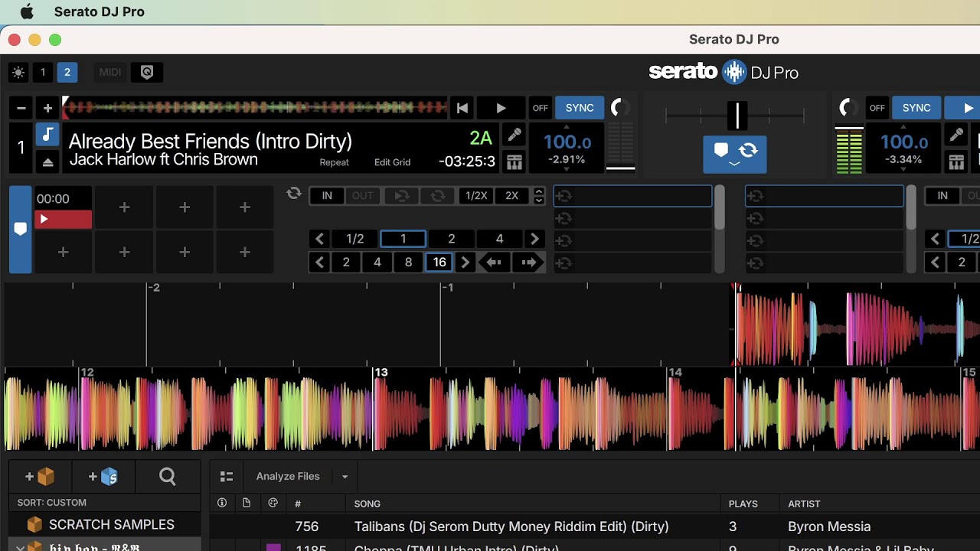The image size is (980, 551).
Task: Beat jump backward on deck 1
Action: [495, 262]
